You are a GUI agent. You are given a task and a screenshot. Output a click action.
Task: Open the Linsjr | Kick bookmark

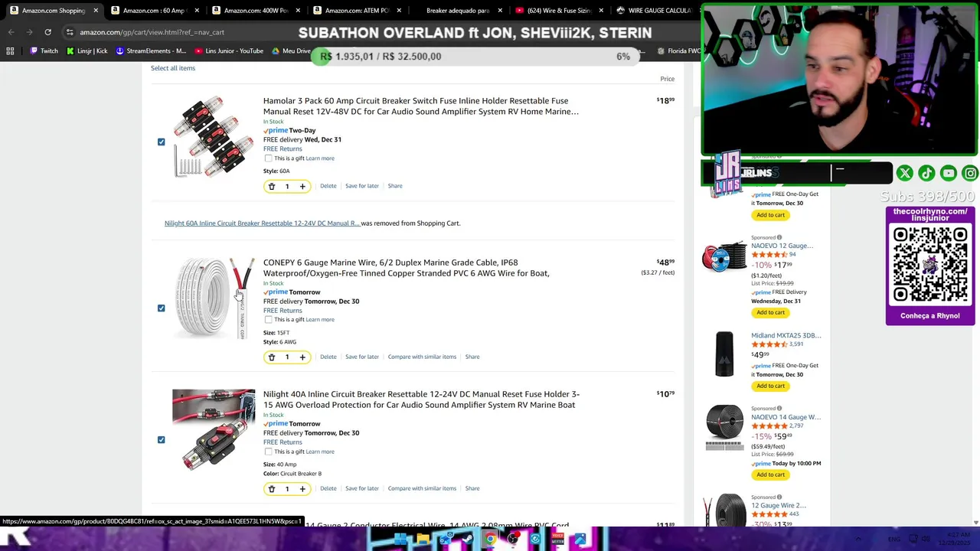pos(87,51)
